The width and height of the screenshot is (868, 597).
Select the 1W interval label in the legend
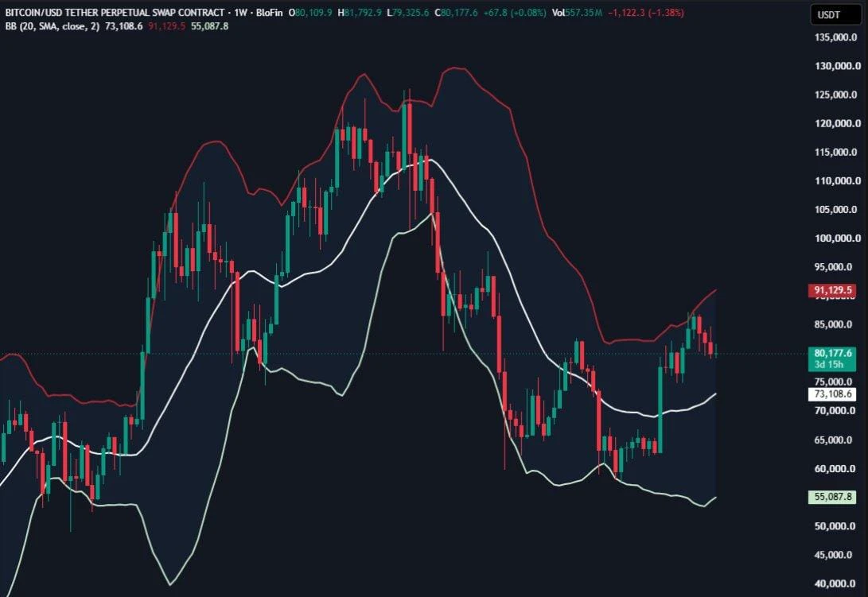241,12
